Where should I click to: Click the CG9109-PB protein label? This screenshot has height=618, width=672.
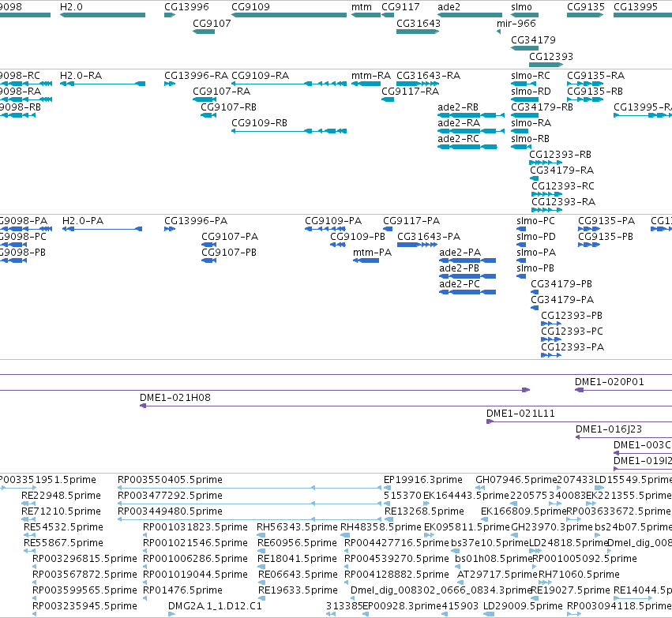click(358, 237)
